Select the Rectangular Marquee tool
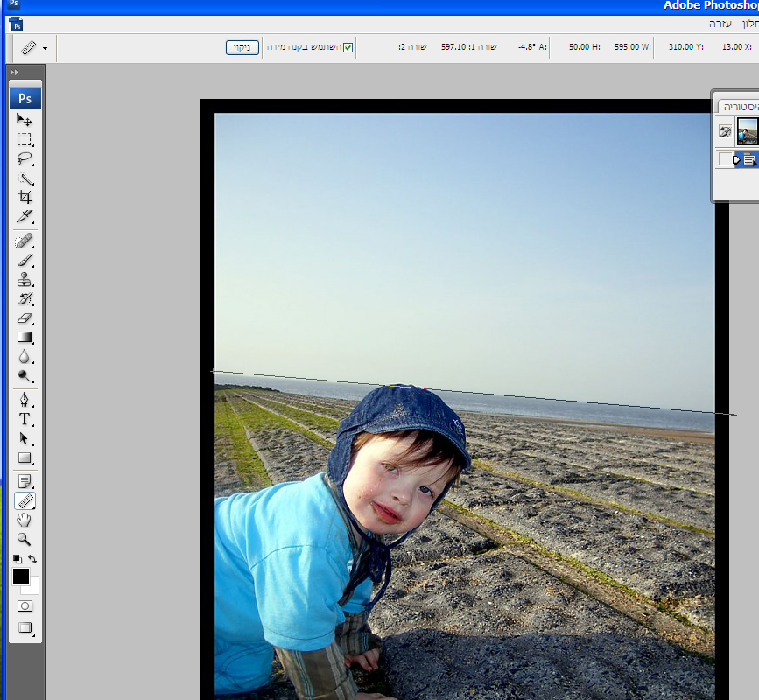This screenshot has height=700, width=759. coord(25,139)
